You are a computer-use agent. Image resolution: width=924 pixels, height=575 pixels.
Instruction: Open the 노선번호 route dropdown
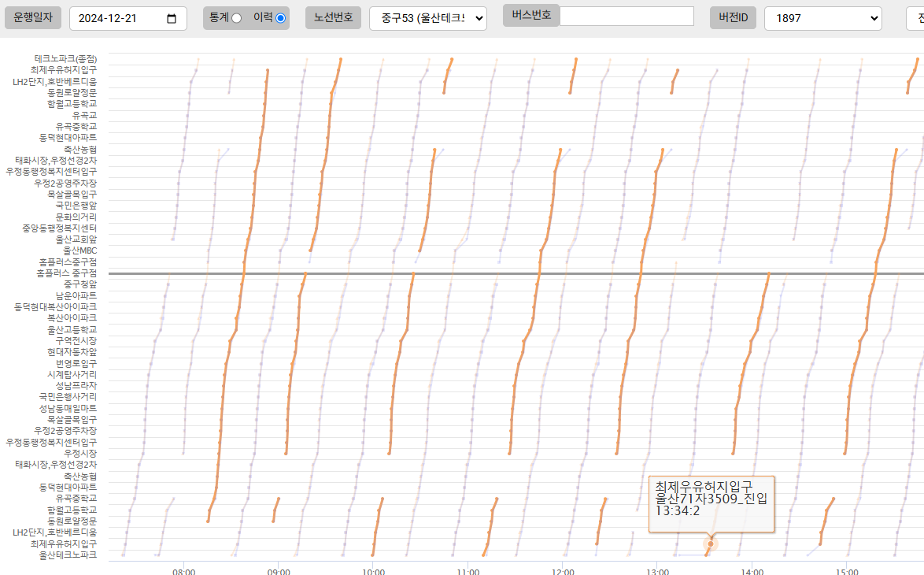click(x=427, y=18)
